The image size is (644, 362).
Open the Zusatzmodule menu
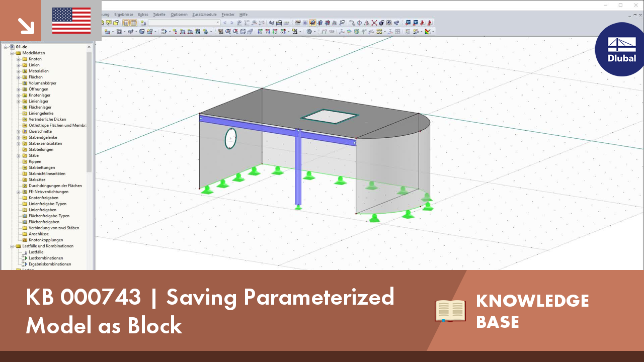pyautogui.click(x=204, y=15)
